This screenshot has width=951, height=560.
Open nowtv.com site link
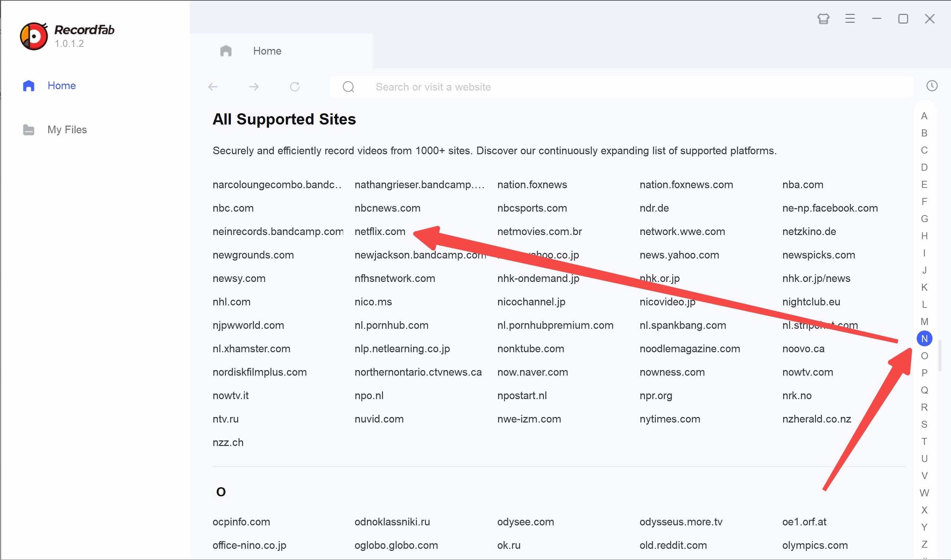tap(807, 372)
